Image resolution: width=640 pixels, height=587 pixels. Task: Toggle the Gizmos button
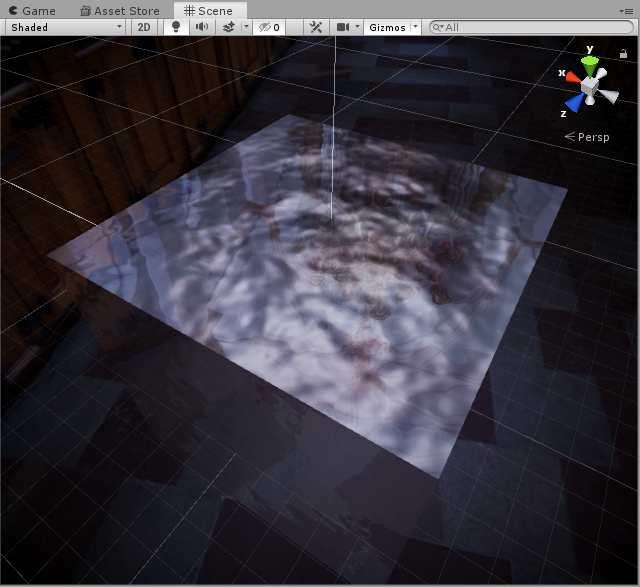click(x=387, y=27)
